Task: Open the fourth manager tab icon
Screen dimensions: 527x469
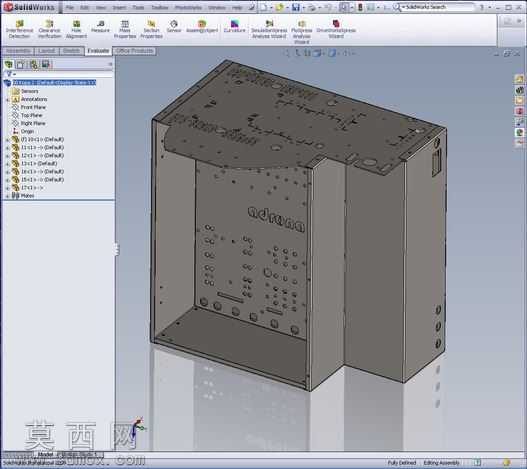Action: 45,64
